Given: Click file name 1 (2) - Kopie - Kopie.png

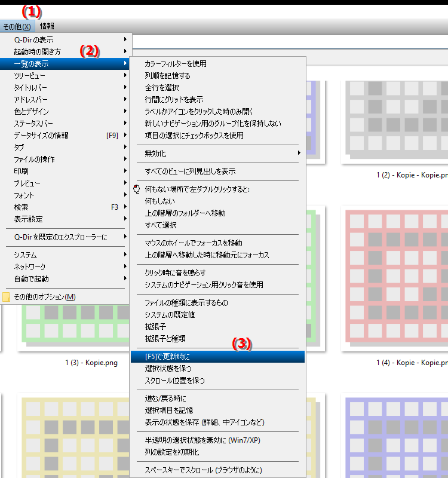Looking at the screenshot, I should (x=412, y=175).
